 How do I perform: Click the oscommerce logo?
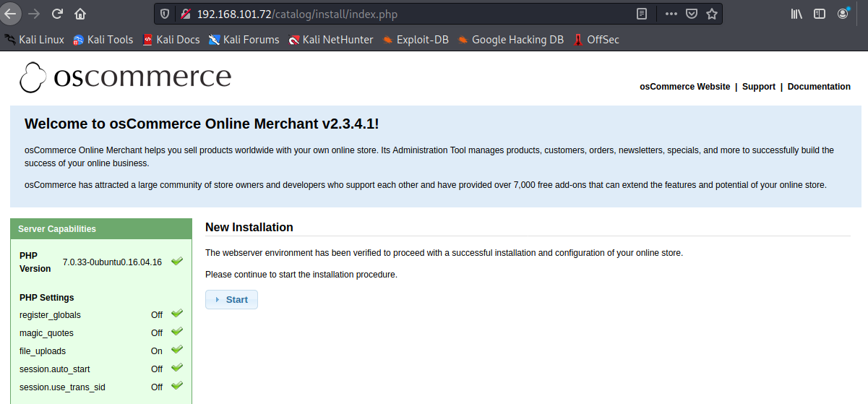tap(126, 77)
